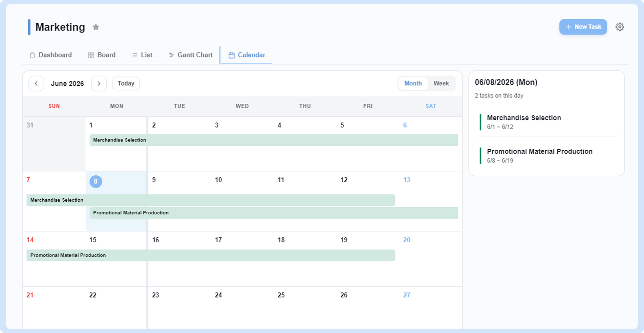Jump to Today
The image size is (644, 333).
pyautogui.click(x=126, y=83)
